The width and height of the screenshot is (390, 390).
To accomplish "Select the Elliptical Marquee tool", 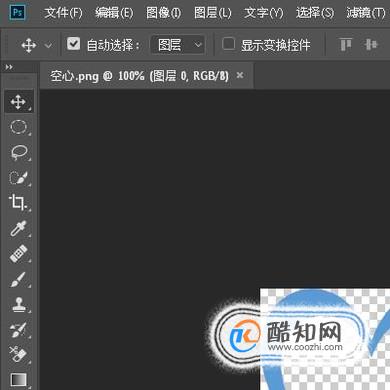I will [x=18, y=127].
